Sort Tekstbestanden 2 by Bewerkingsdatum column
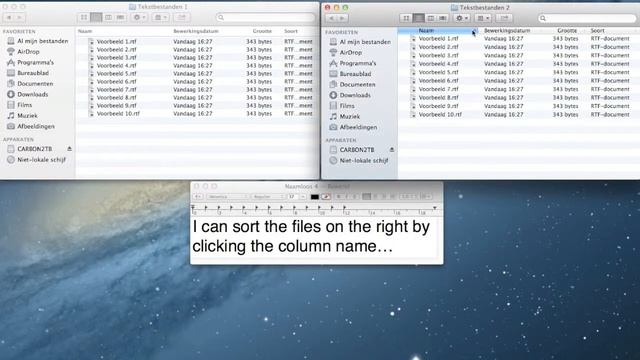Viewport: 640px width, 360px height. pyautogui.click(x=507, y=30)
